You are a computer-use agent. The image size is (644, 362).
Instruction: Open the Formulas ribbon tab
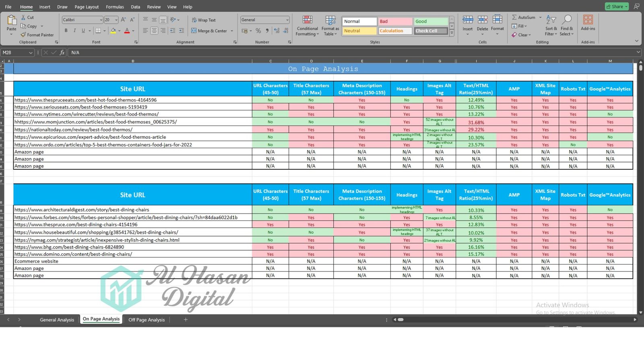[x=115, y=7]
